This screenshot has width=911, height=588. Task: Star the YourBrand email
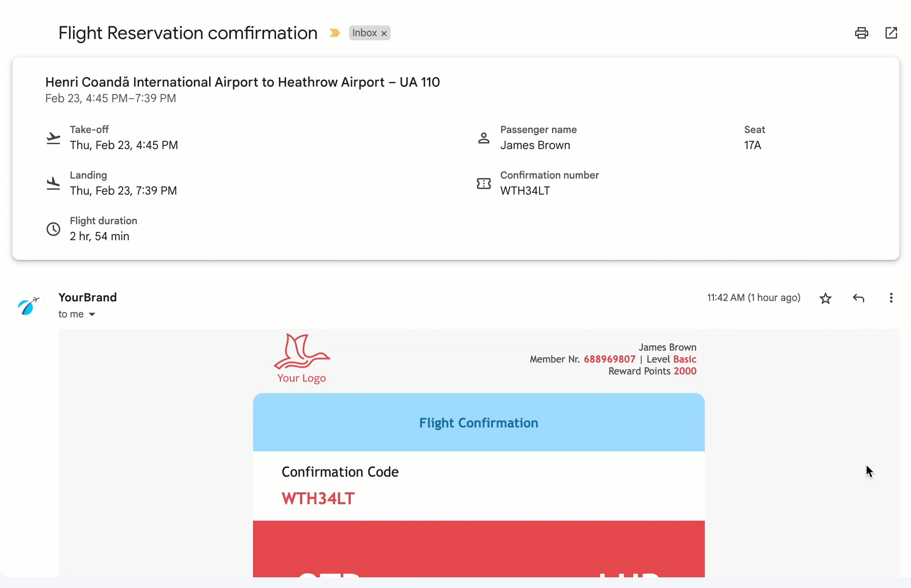pos(825,298)
